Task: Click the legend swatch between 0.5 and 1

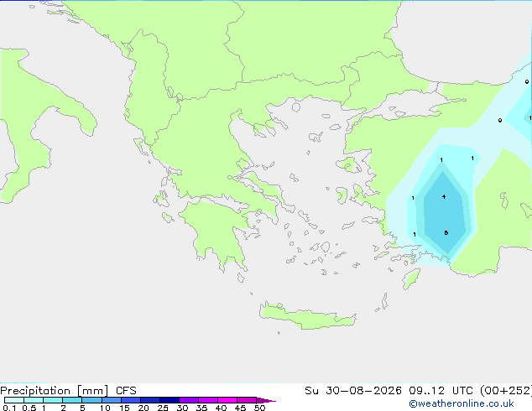Action: click(x=34, y=400)
